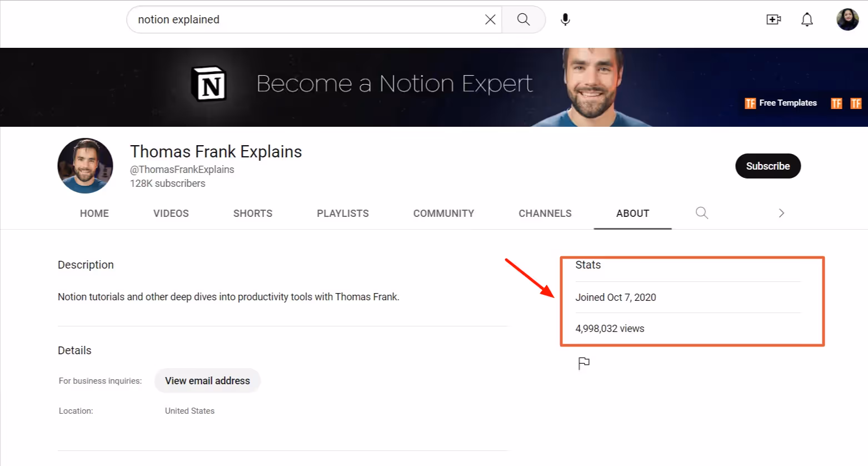Open notifications bell

(807, 19)
